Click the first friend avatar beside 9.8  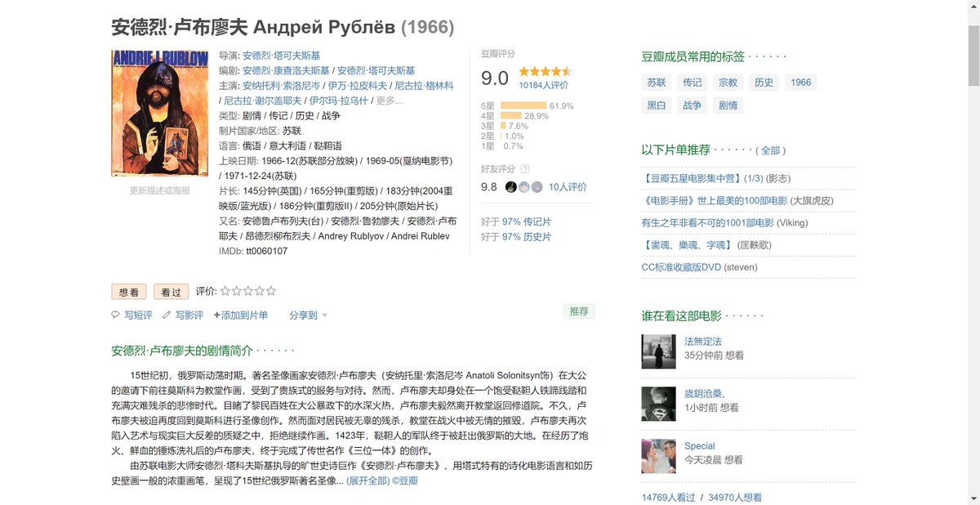510,187
